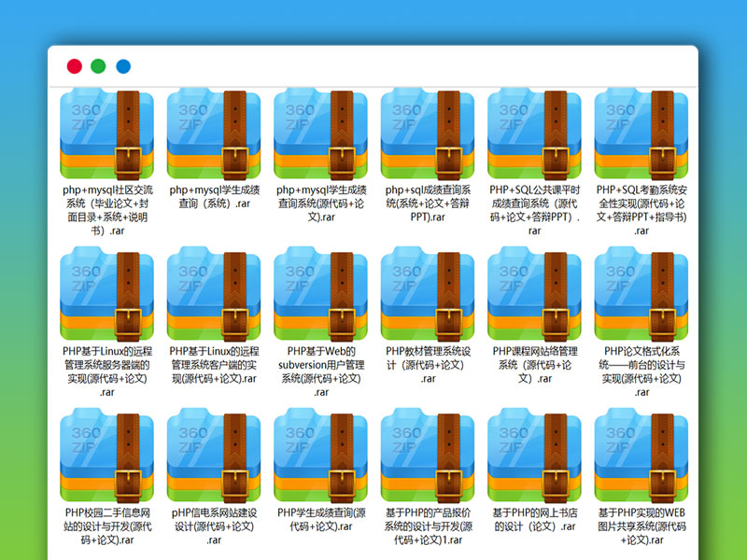Select 基于PHP的产品报价系统 archive icon
Viewport: 747px width, 560px height.
[428, 456]
